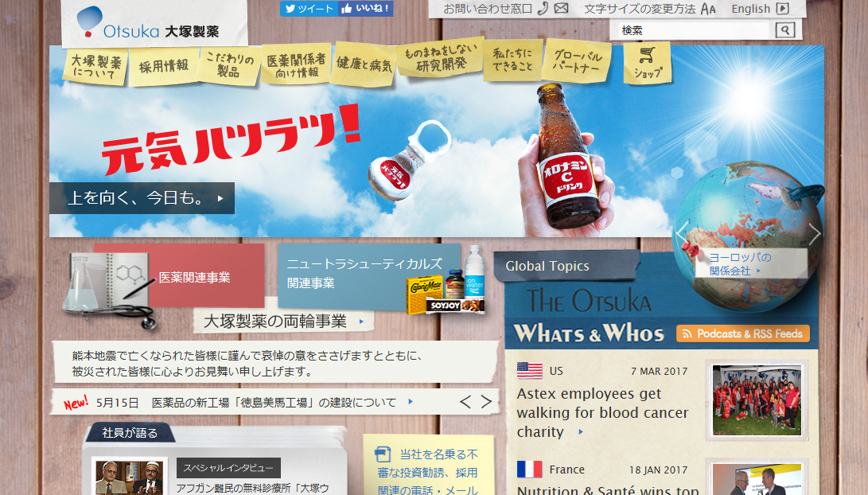Open 私たちにできること menu note
868x495 pixels.
pos(512,60)
